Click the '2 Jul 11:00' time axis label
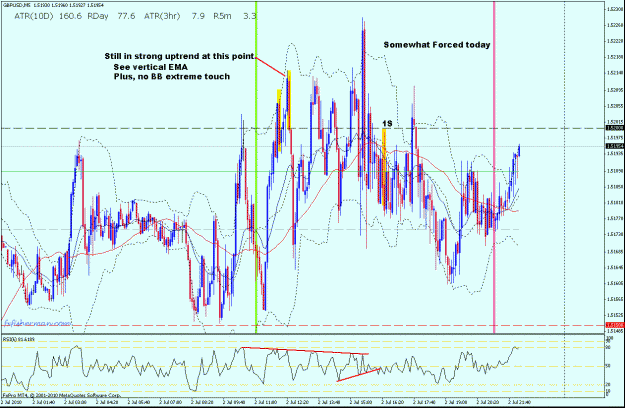 266,402
